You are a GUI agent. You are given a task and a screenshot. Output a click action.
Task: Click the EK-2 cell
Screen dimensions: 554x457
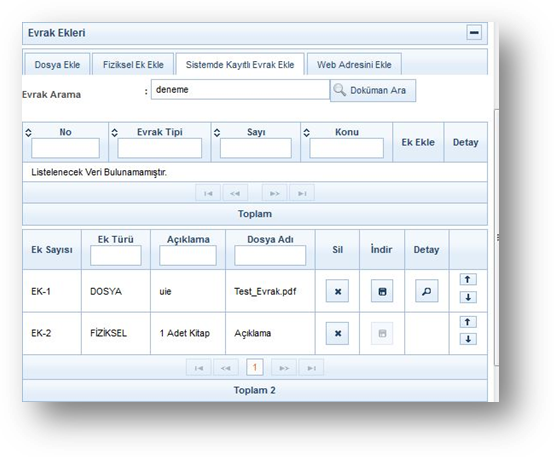point(52,333)
